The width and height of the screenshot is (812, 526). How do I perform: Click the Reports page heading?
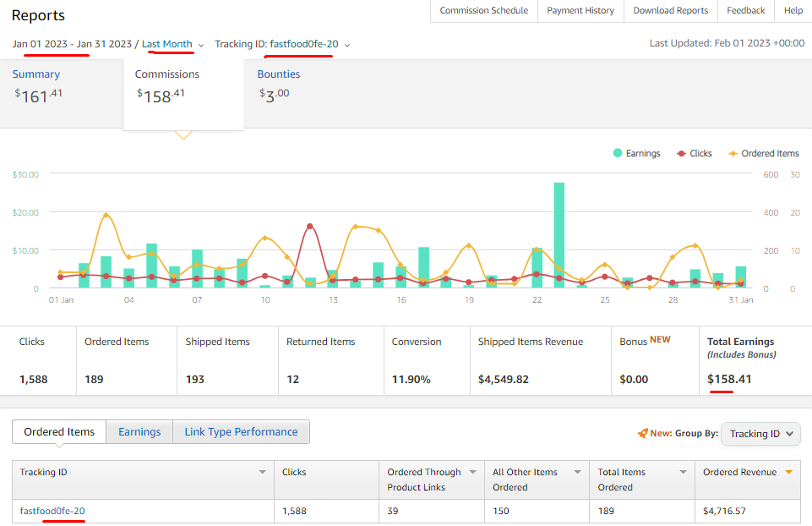[38, 15]
